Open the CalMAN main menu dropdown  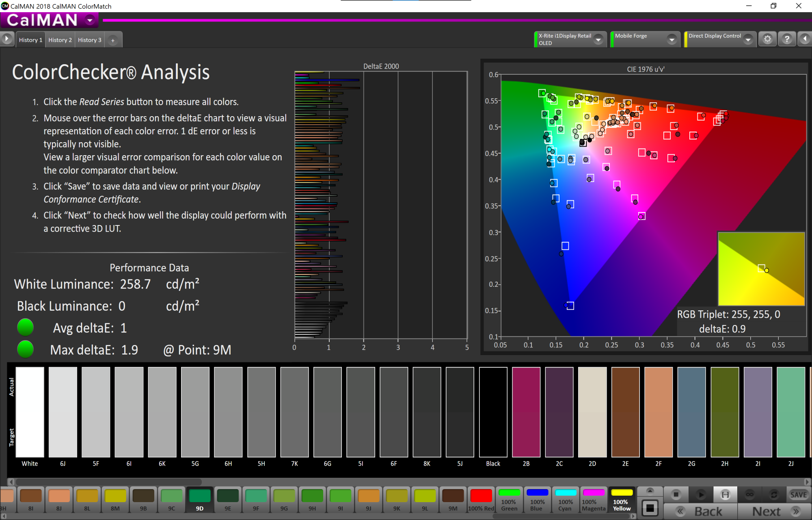pyautogui.click(x=90, y=20)
